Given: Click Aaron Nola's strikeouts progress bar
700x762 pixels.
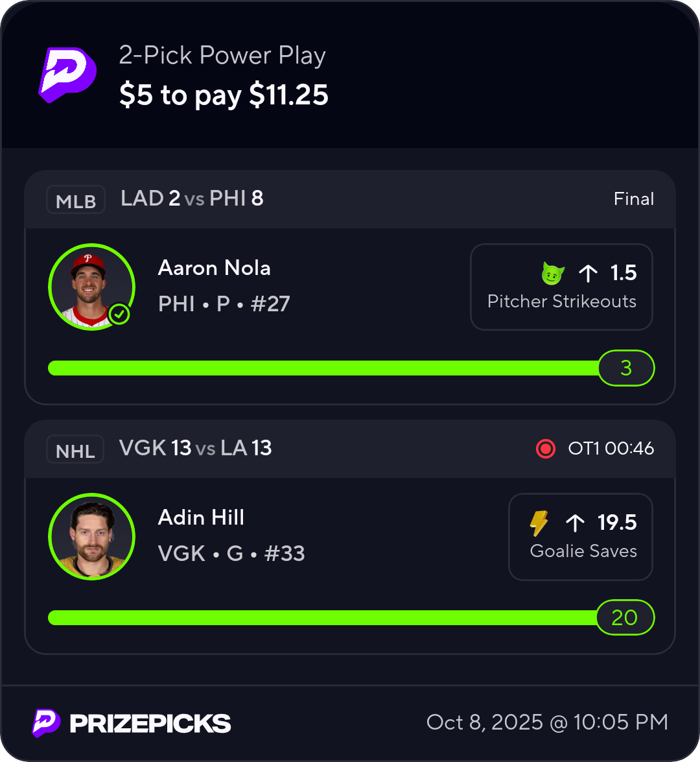Looking at the screenshot, I should pyautogui.click(x=324, y=368).
